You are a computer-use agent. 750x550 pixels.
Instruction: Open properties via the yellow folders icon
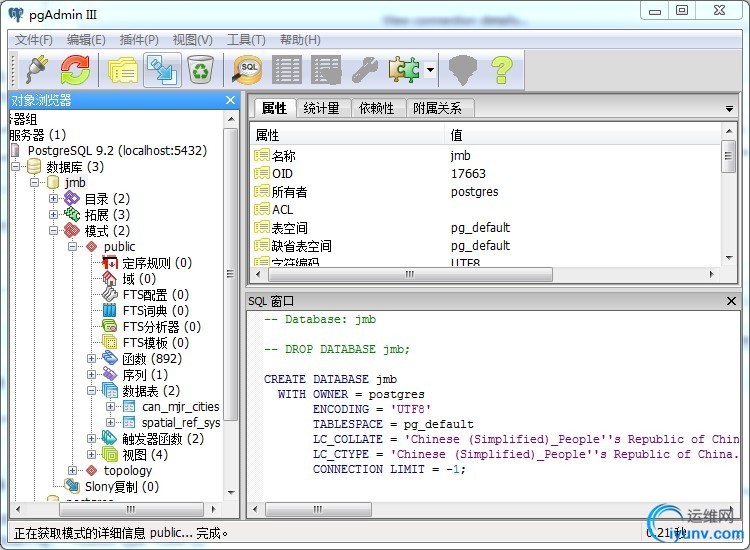122,70
